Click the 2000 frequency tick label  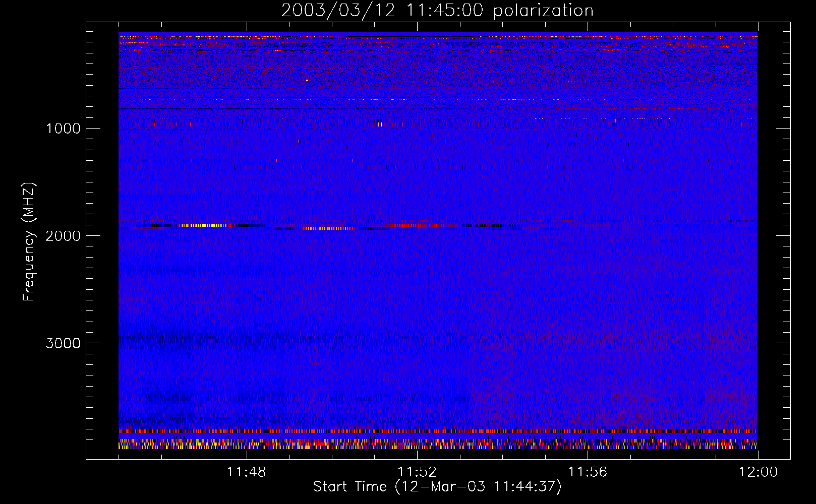coord(63,236)
